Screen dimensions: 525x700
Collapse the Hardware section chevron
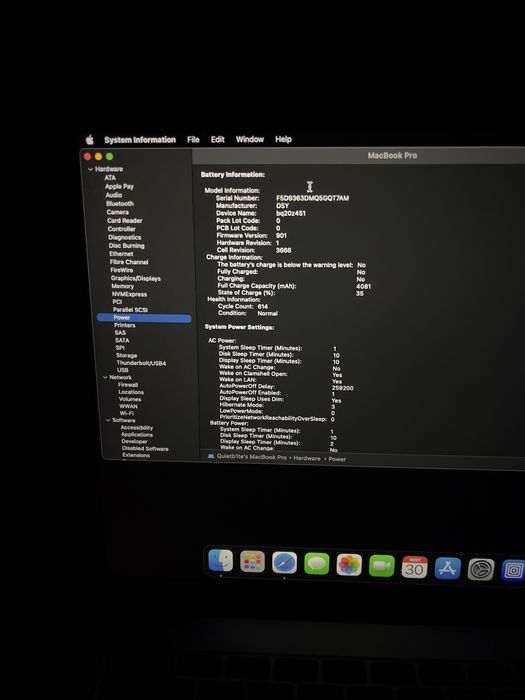point(91,169)
